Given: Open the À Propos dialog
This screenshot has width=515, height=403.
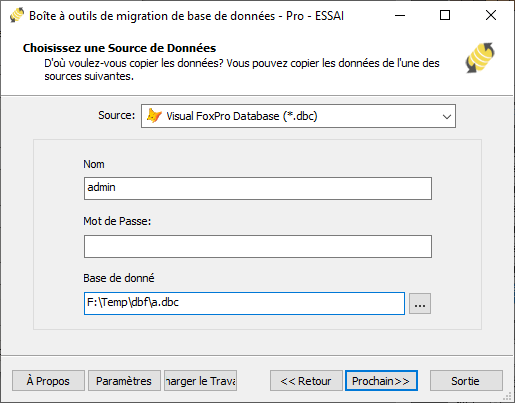Looking at the screenshot, I should pos(48,381).
